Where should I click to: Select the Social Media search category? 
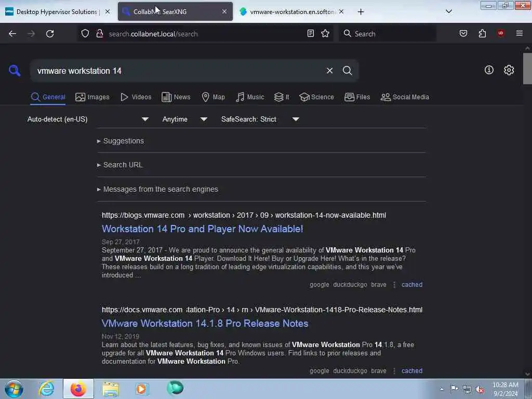coord(405,97)
